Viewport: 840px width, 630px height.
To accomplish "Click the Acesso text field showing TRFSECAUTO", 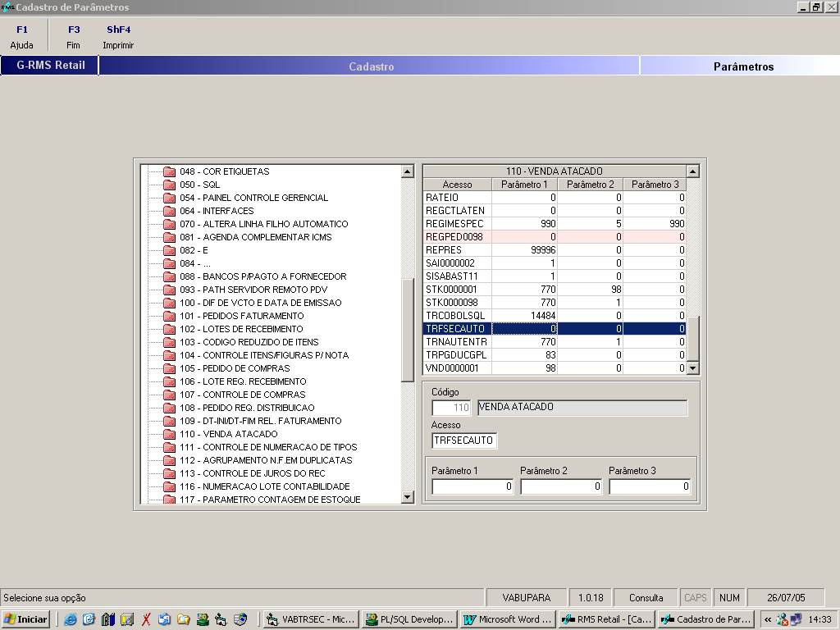I will click(x=463, y=441).
